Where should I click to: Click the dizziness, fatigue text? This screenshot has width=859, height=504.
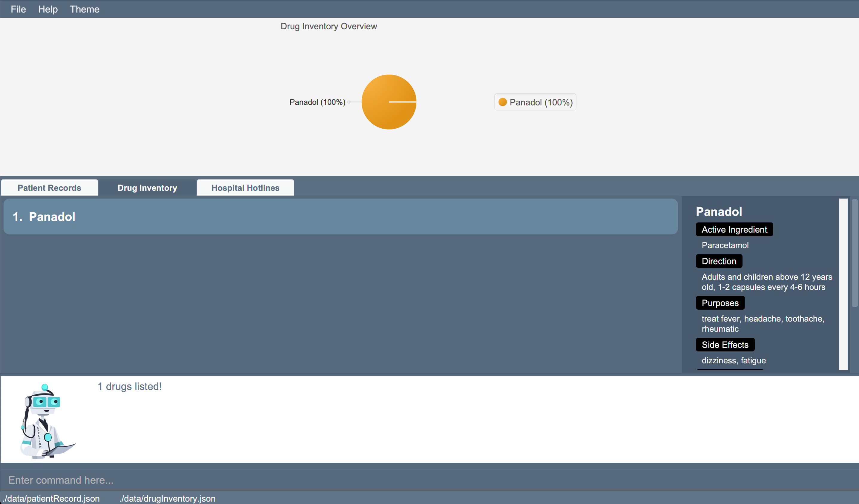[x=734, y=361]
